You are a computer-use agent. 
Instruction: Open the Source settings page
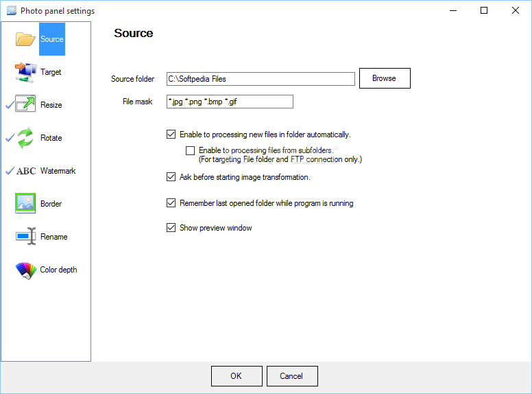point(52,39)
